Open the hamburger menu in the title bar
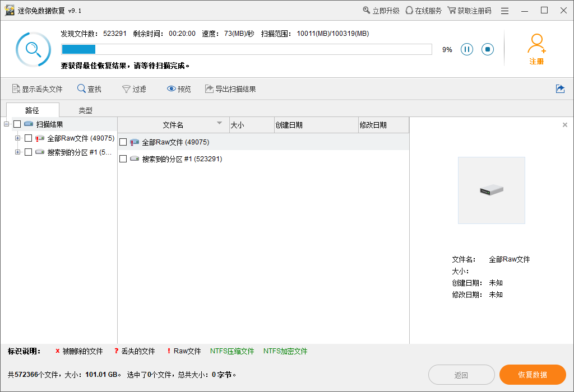Image resolution: width=574 pixels, height=392 pixels. pos(505,11)
